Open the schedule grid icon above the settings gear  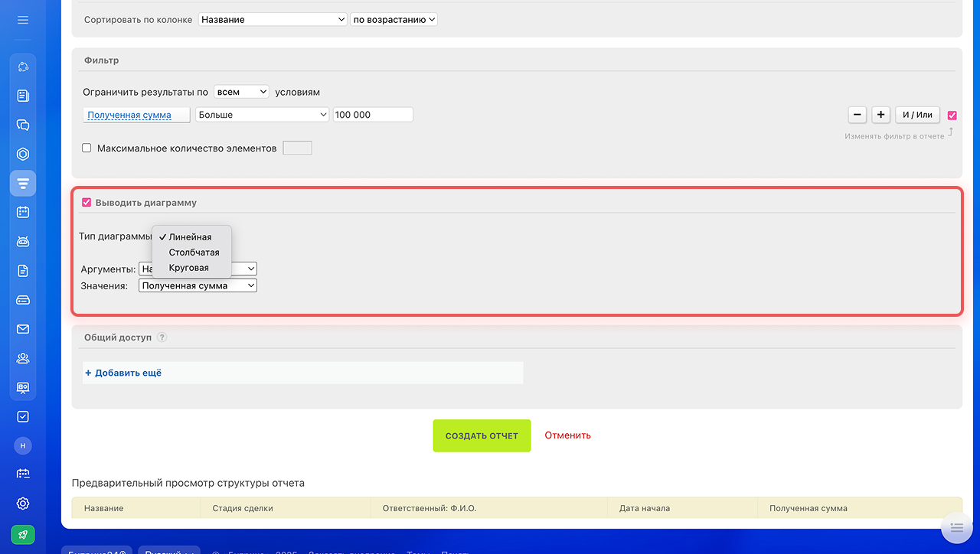pos(23,474)
